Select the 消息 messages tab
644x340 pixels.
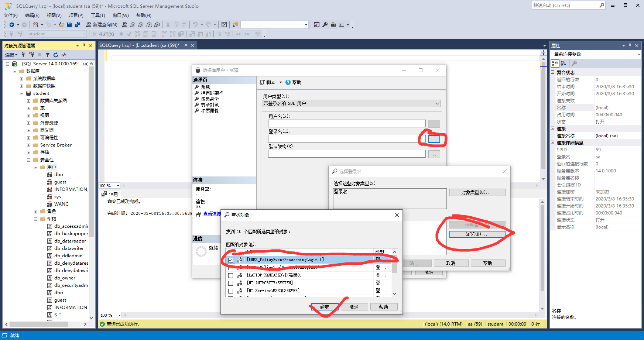(x=110, y=194)
